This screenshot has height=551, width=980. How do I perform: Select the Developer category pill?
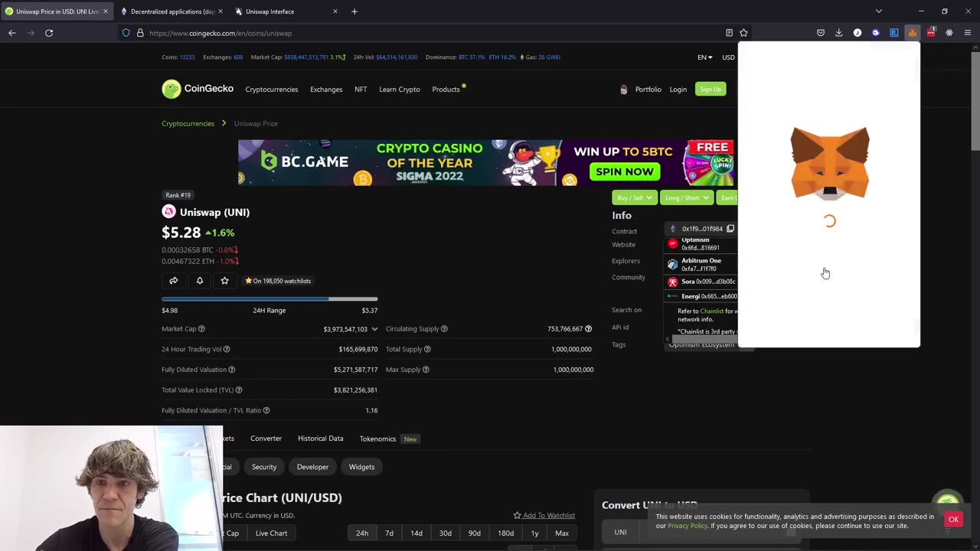[x=312, y=467]
